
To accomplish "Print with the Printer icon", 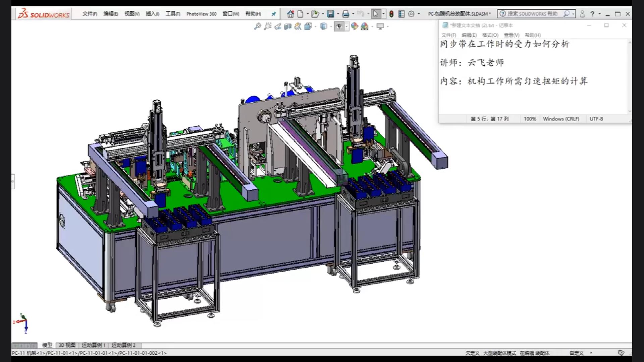I will (x=345, y=14).
